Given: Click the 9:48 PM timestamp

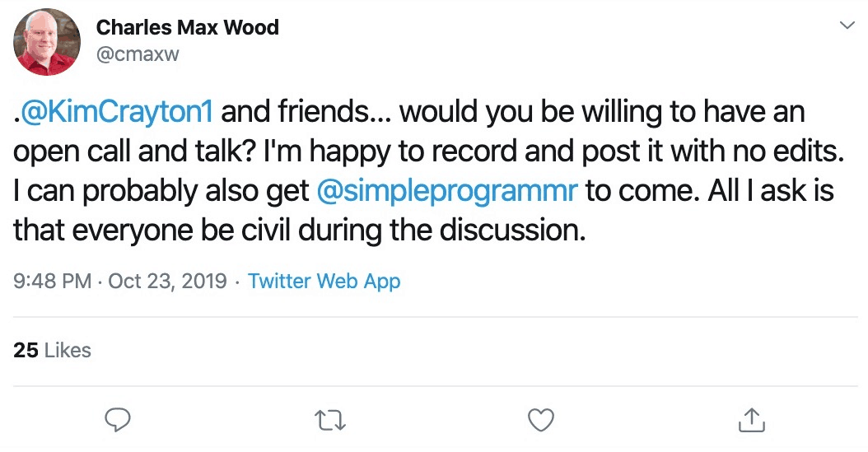Looking at the screenshot, I should (x=53, y=281).
